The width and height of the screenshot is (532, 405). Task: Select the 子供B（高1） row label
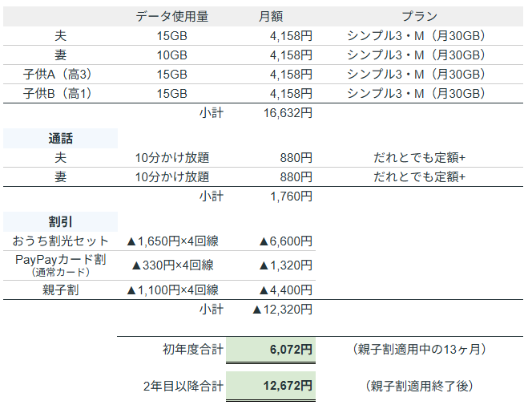coord(61,94)
